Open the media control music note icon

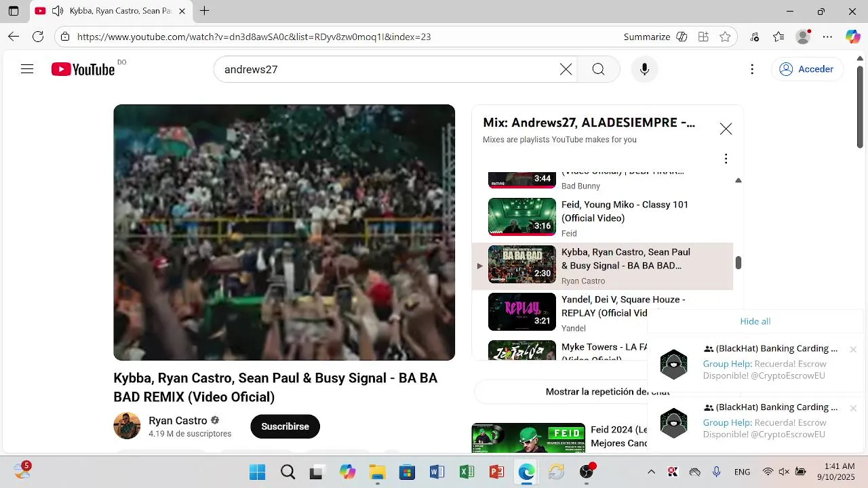[755, 37]
